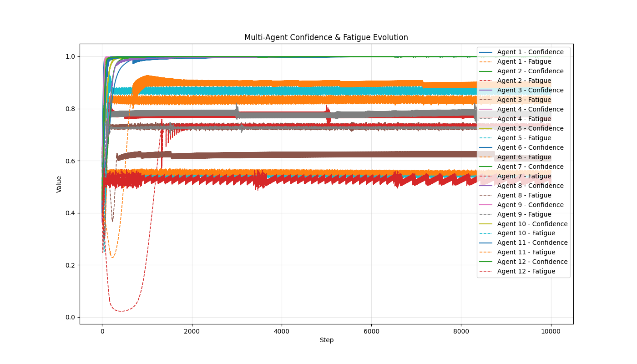Click the y-axis tick label "0.8"
The width and height of the screenshot is (637, 364).
[71, 109]
